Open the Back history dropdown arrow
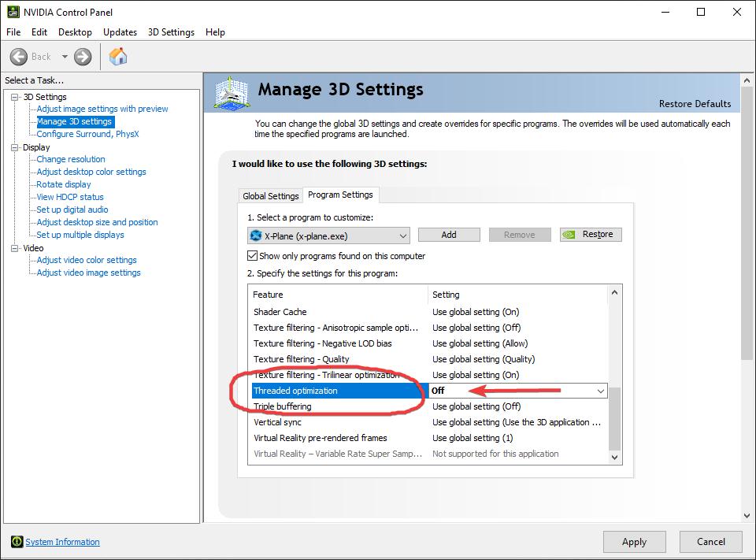The image size is (756, 560). point(65,57)
